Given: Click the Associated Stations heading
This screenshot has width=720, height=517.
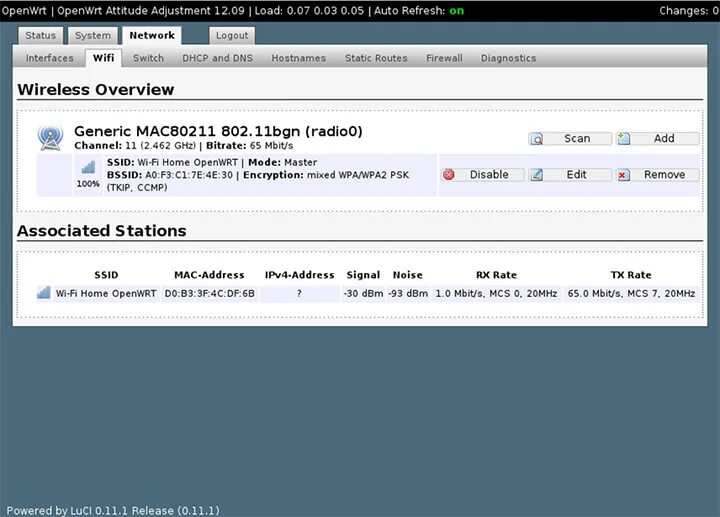Looking at the screenshot, I should point(101,230).
